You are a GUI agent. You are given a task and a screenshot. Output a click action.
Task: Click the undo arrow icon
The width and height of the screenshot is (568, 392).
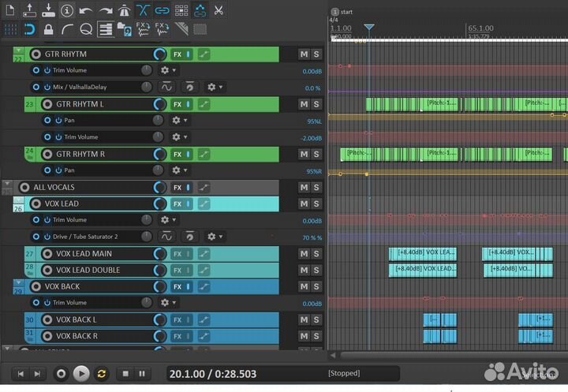86,10
